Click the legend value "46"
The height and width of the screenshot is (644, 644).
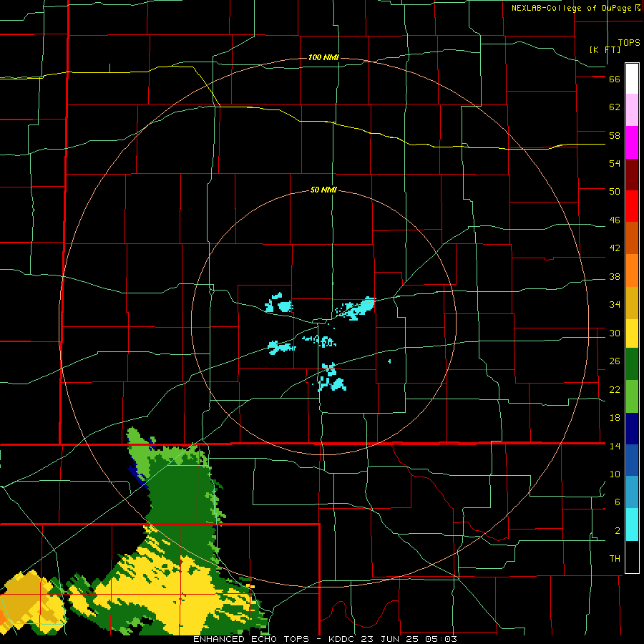(x=615, y=220)
